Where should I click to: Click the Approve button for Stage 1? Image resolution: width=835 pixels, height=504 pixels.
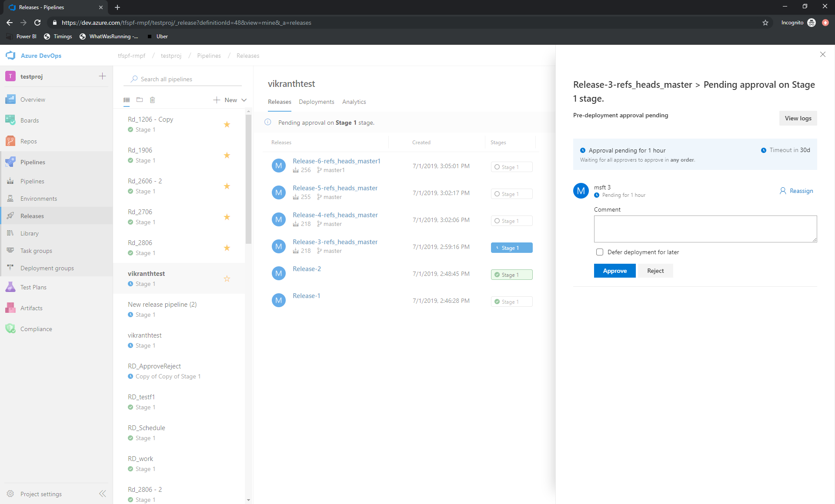pos(615,271)
